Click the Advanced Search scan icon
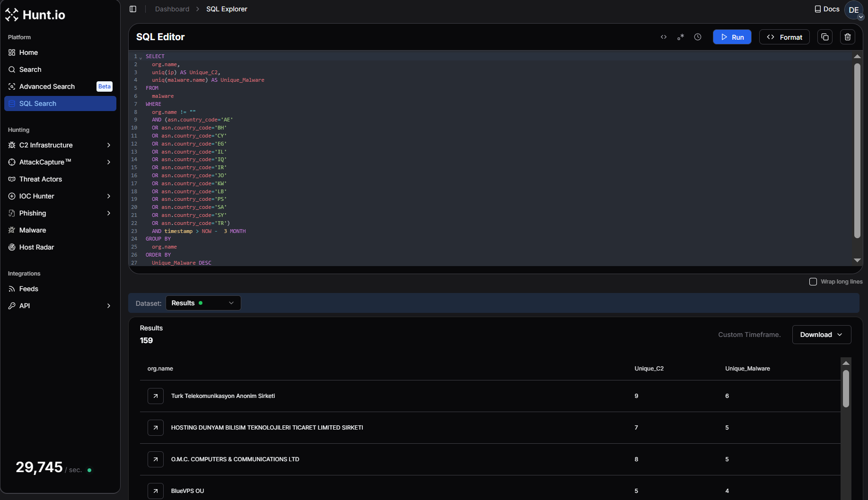 (x=12, y=86)
